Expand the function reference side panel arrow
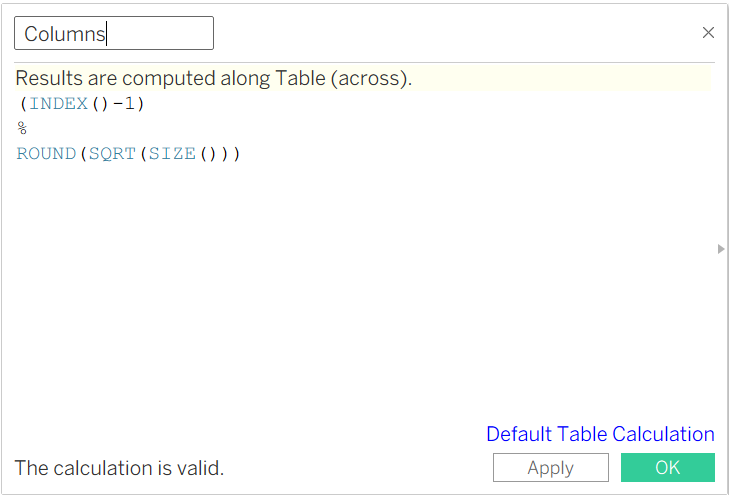 pos(721,249)
